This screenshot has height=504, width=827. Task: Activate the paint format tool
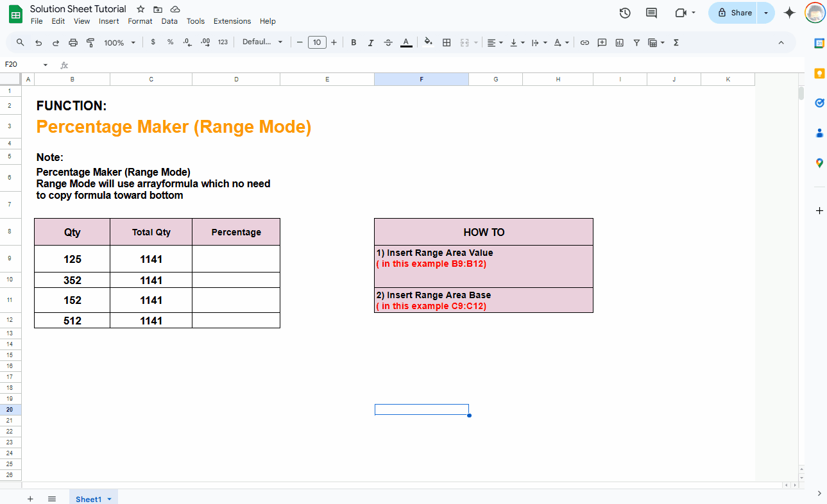[x=90, y=42]
